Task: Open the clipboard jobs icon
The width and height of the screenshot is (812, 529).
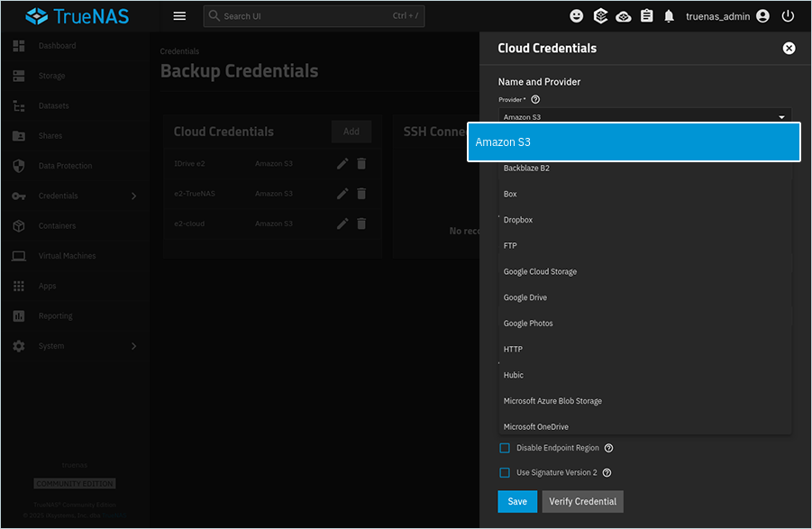Action: click(x=646, y=16)
